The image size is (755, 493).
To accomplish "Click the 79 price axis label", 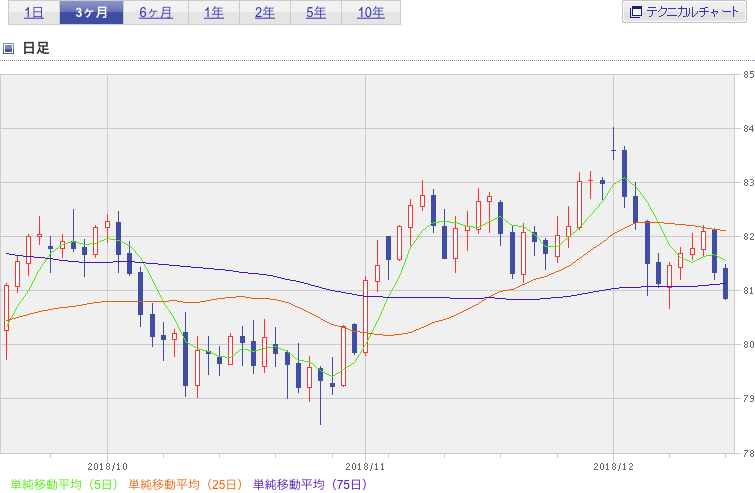I will point(748,399).
